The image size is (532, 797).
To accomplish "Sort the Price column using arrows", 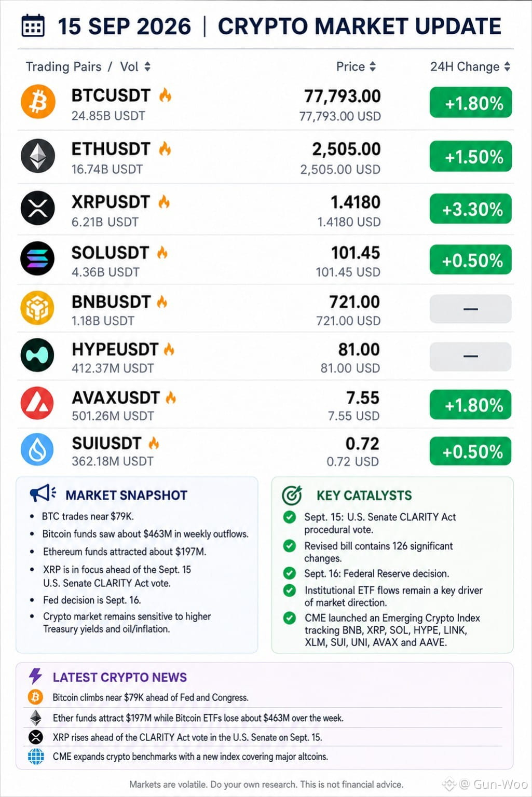I will coord(372,66).
